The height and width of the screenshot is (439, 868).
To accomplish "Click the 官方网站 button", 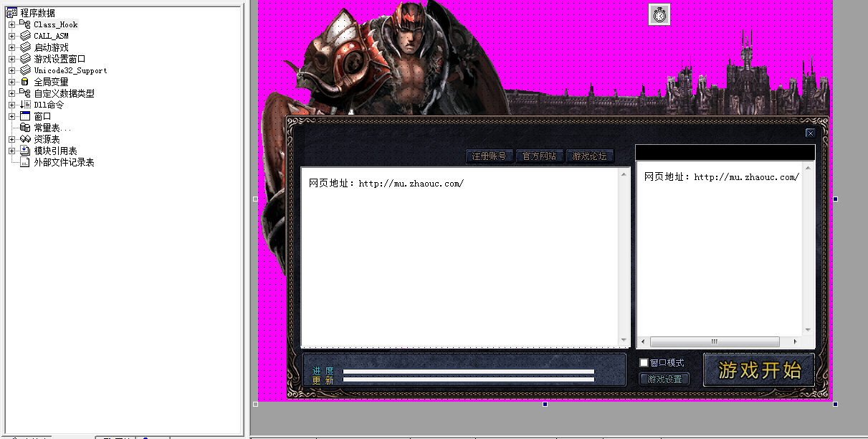I will tap(539, 156).
